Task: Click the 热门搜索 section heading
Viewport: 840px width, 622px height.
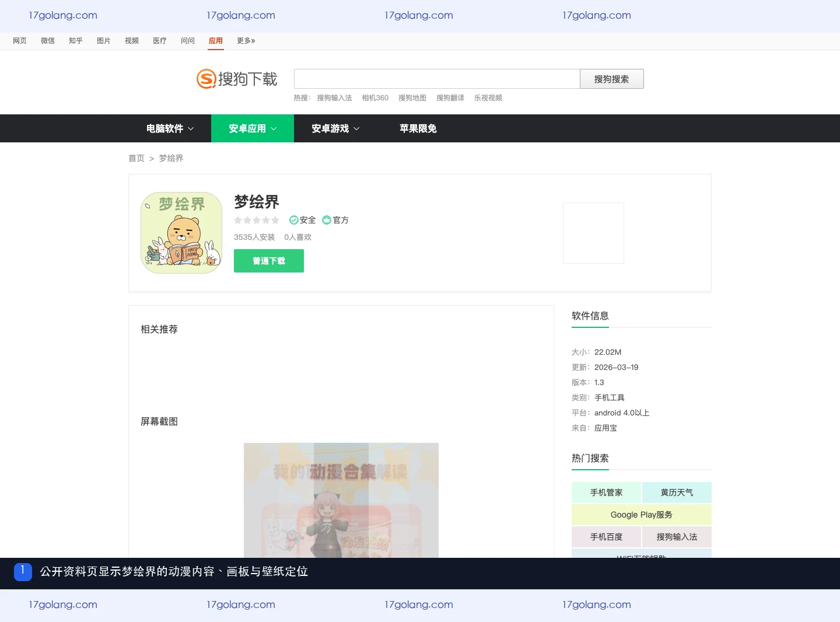Action: tap(590, 458)
